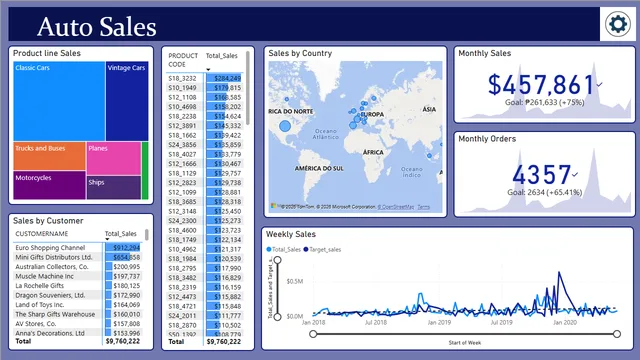Select product row S10_4698

click(204, 107)
